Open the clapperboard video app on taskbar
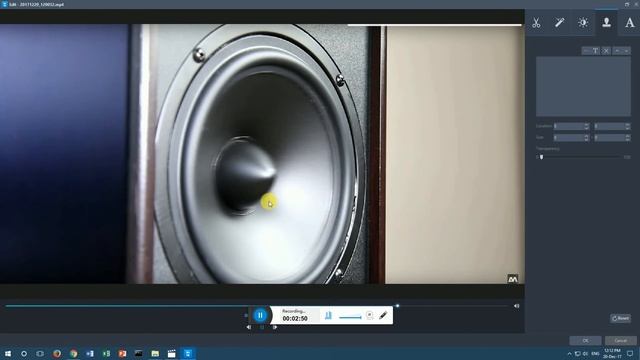This screenshot has height=360, width=640. pos(171,353)
